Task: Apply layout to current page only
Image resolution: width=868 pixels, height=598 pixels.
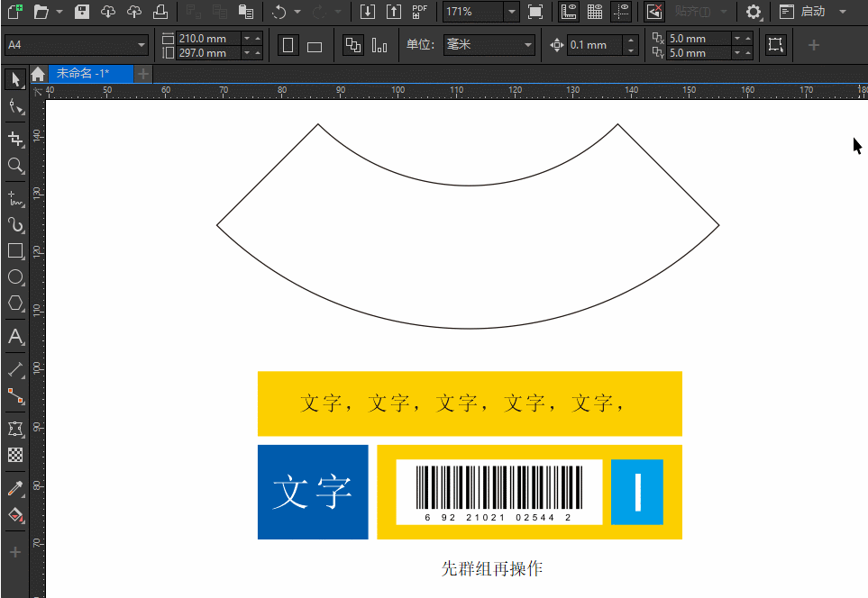Action: pos(379,45)
